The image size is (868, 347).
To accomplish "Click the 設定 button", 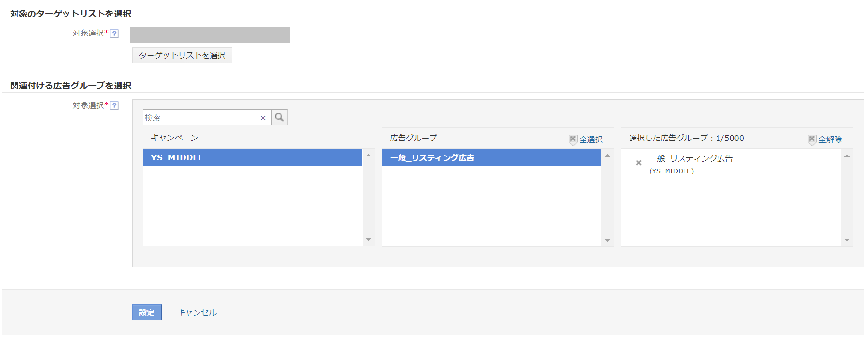I will [x=147, y=312].
